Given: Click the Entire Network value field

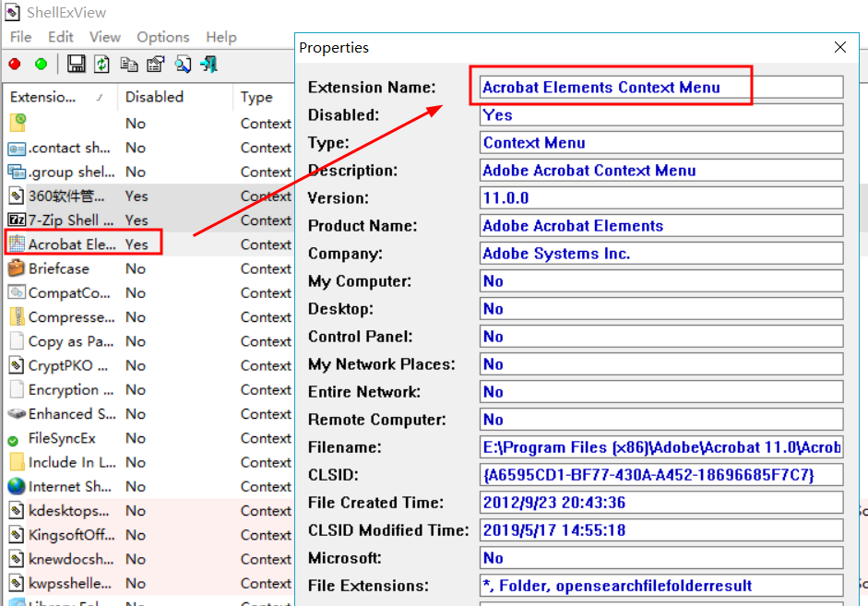Looking at the screenshot, I should pos(661,392).
